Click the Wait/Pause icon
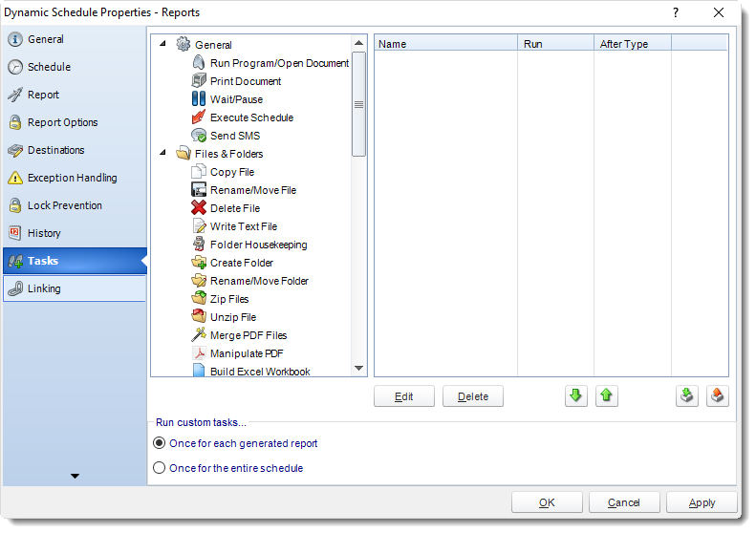Viewport: 756px width, 533px height. [198, 98]
